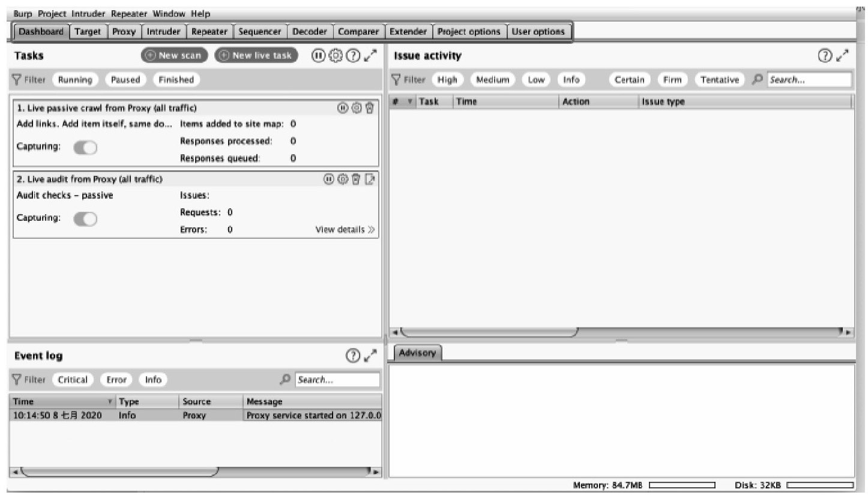Toggle the Info severity filter in Issue activity
The height and width of the screenshot is (495, 868).
pos(571,80)
